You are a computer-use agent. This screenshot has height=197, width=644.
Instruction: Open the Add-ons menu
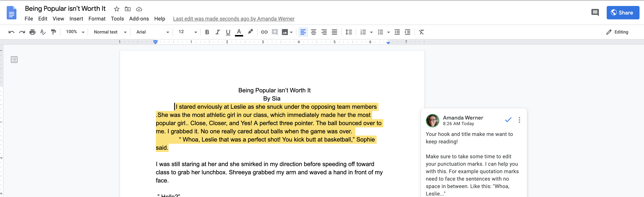[139, 19]
